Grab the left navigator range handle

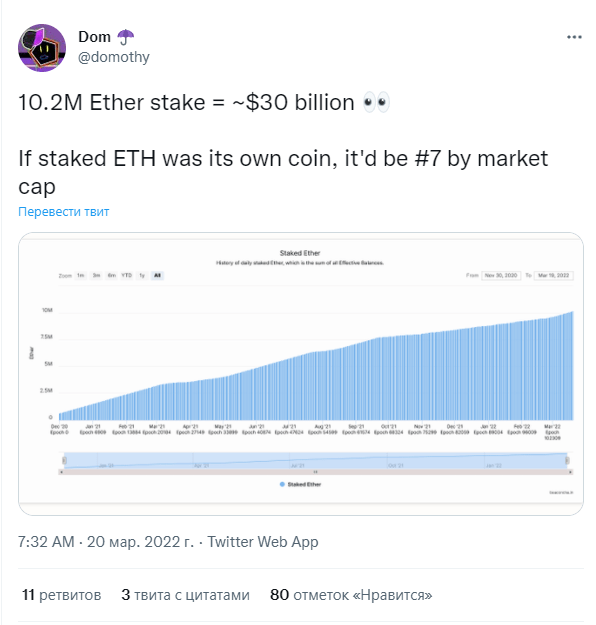click(64, 461)
